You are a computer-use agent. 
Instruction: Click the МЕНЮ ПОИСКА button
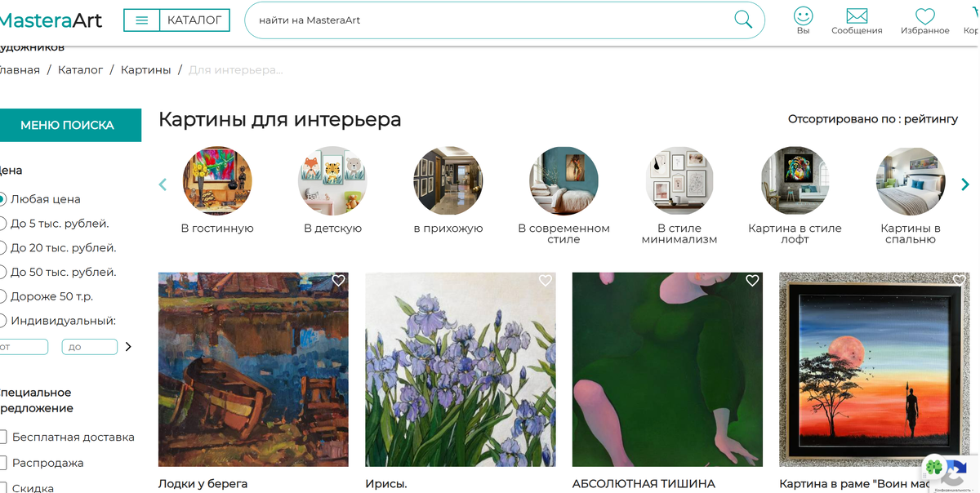tap(67, 125)
